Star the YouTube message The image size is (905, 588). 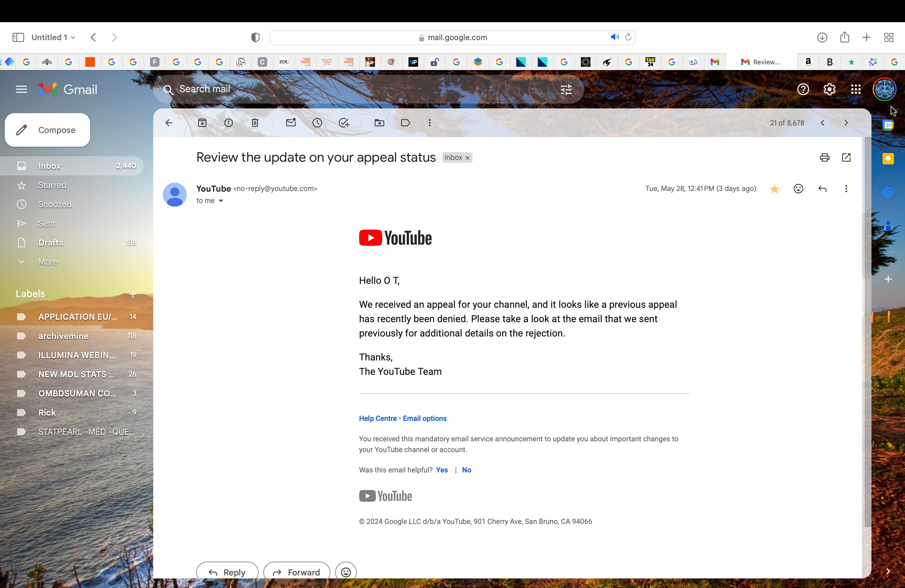tap(775, 189)
